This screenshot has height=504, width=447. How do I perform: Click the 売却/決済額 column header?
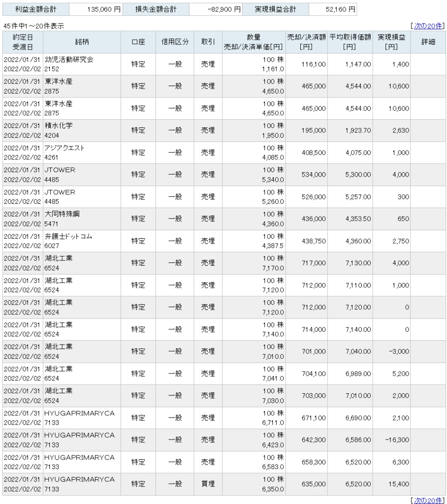point(307,42)
